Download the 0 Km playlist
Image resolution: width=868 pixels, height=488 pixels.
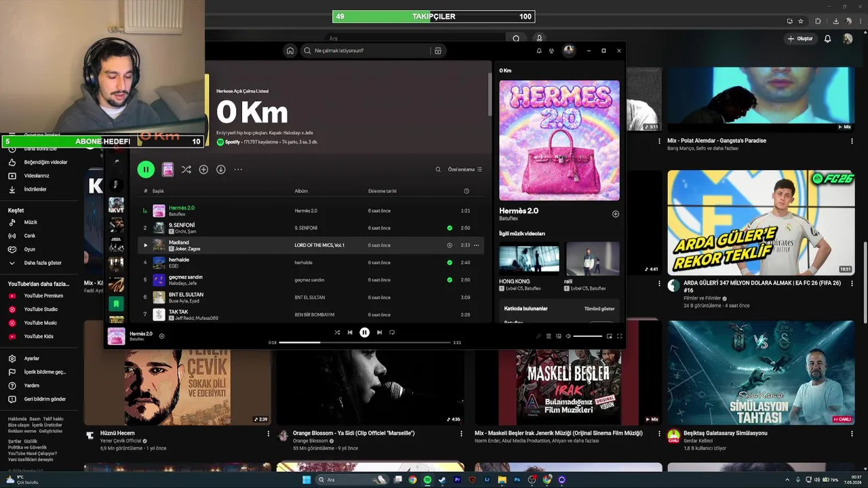click(221, 169)
